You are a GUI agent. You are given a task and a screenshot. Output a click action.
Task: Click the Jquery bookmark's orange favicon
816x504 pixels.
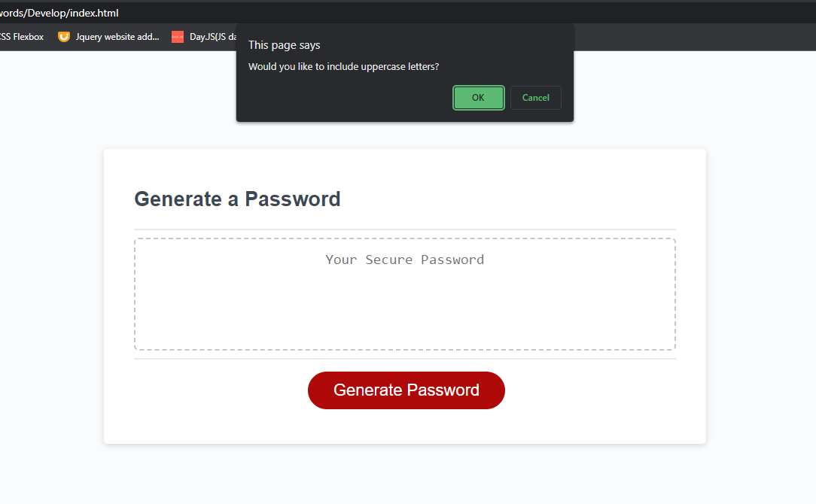point(64,36)
